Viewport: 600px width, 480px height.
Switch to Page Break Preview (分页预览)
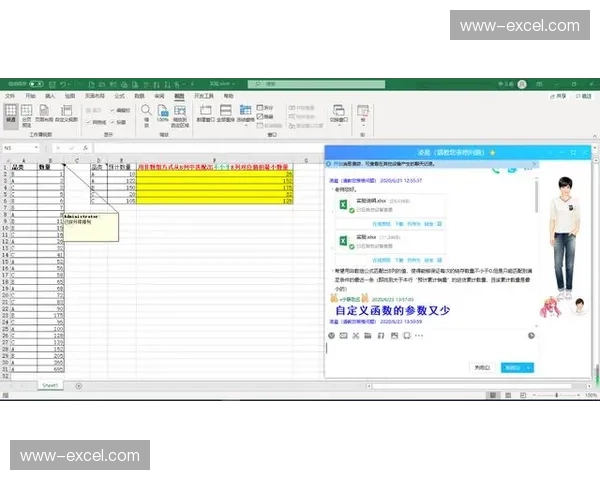(26, 116)
